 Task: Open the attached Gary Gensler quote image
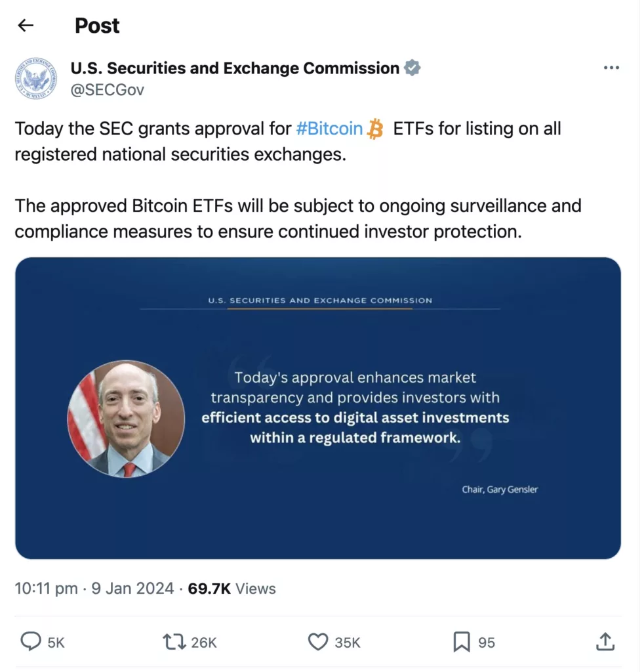pyautogui.click(x=317, y=408)
